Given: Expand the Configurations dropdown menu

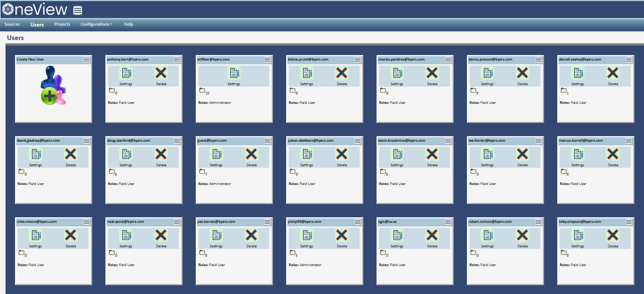Looking at the screenshot, I should (x=96, y=24).
